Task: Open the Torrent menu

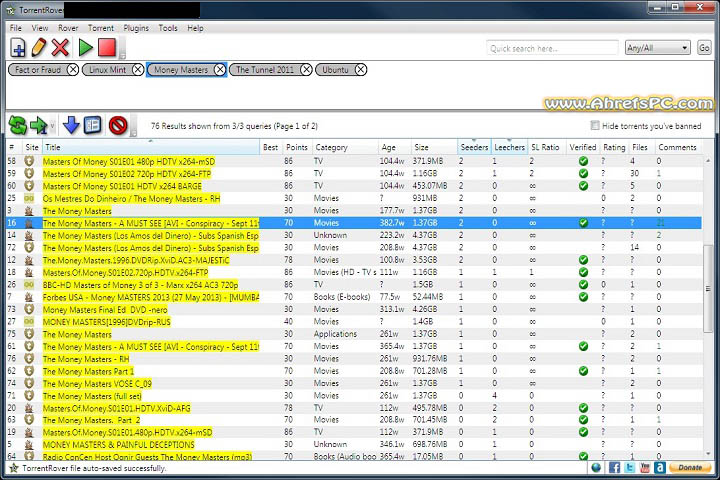Action: click(101, 28)
